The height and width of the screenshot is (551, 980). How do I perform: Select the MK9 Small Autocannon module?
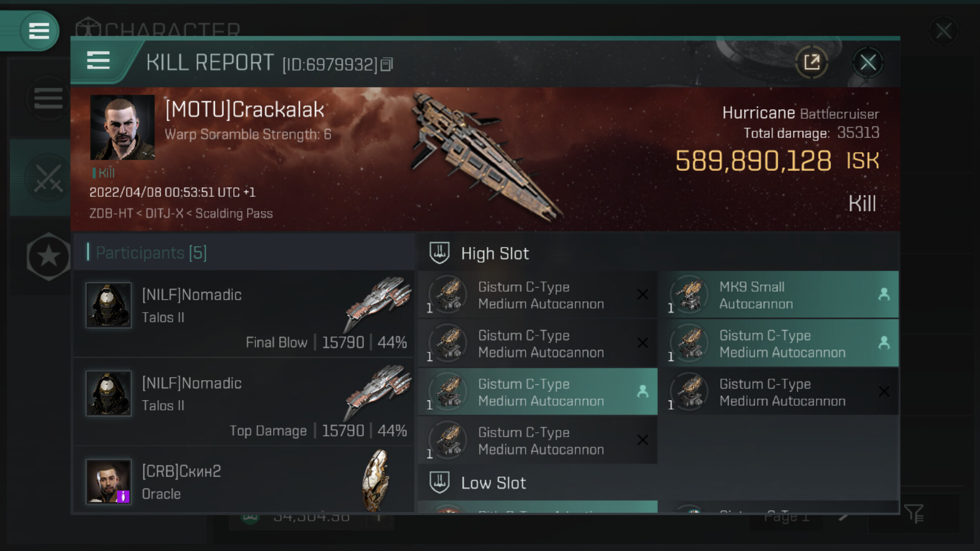point(779,295)
